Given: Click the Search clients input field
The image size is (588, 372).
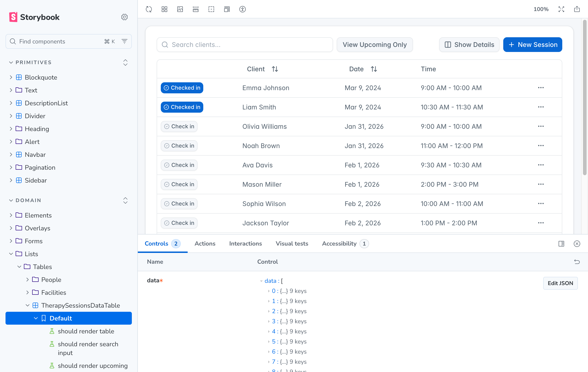Looking at the screenshot, I should 244,44.
